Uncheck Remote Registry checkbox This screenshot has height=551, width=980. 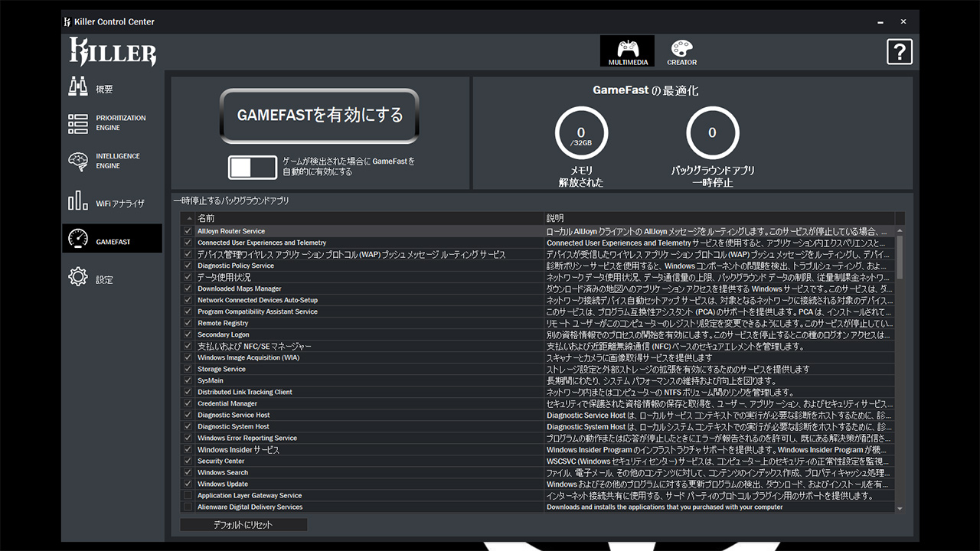click(188, 323)
